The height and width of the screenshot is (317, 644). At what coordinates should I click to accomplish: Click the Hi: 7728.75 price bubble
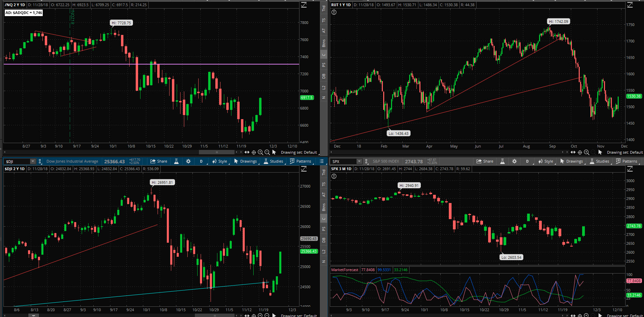click(121, 23)
